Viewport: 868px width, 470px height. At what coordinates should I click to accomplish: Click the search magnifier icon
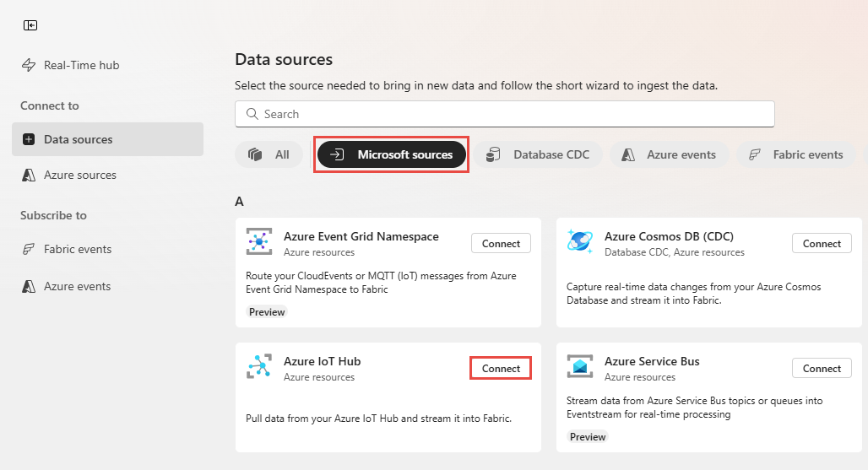pos(252,114)
